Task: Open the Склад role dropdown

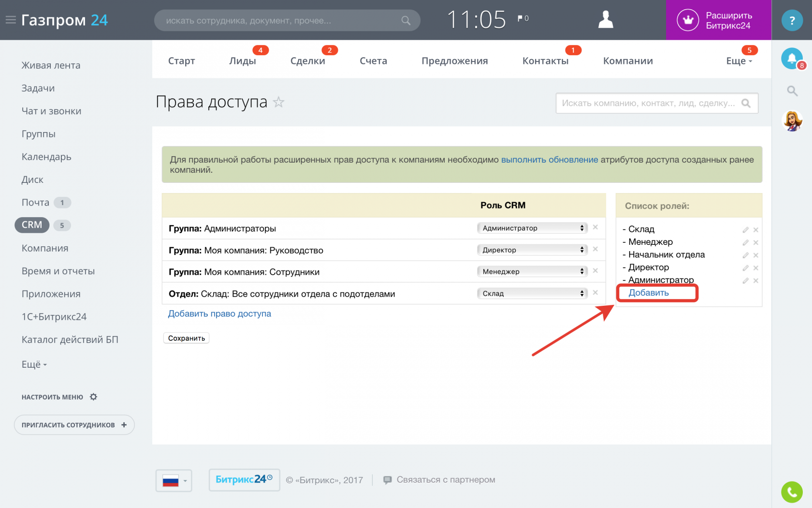Action: [x=532, y=293]
